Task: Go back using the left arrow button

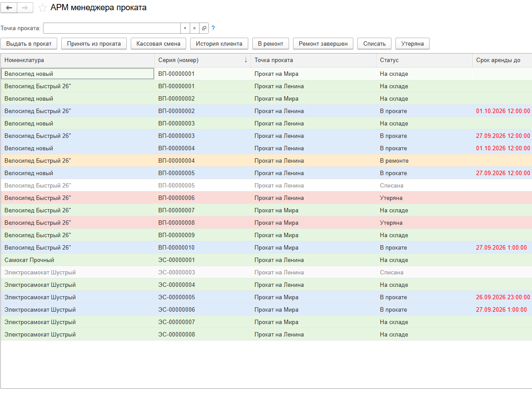Action: pyautogui.click(x=9, y=8)
